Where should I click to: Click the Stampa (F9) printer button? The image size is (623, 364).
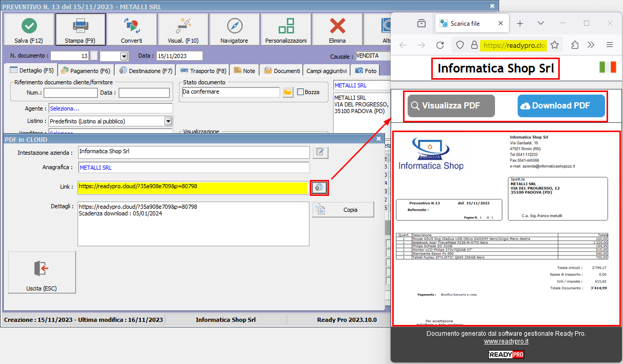[x=80, y=29]
